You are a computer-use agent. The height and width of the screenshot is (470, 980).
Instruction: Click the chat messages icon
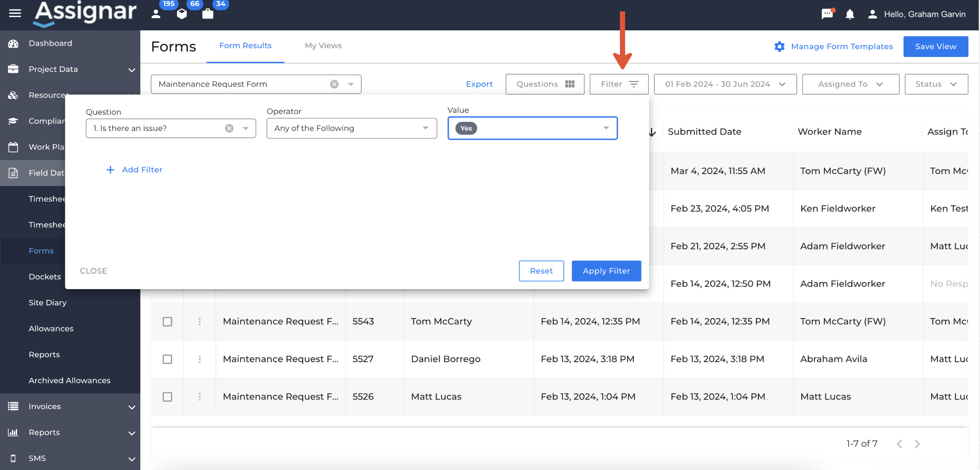pyautogui.click(x=827, y=14)
